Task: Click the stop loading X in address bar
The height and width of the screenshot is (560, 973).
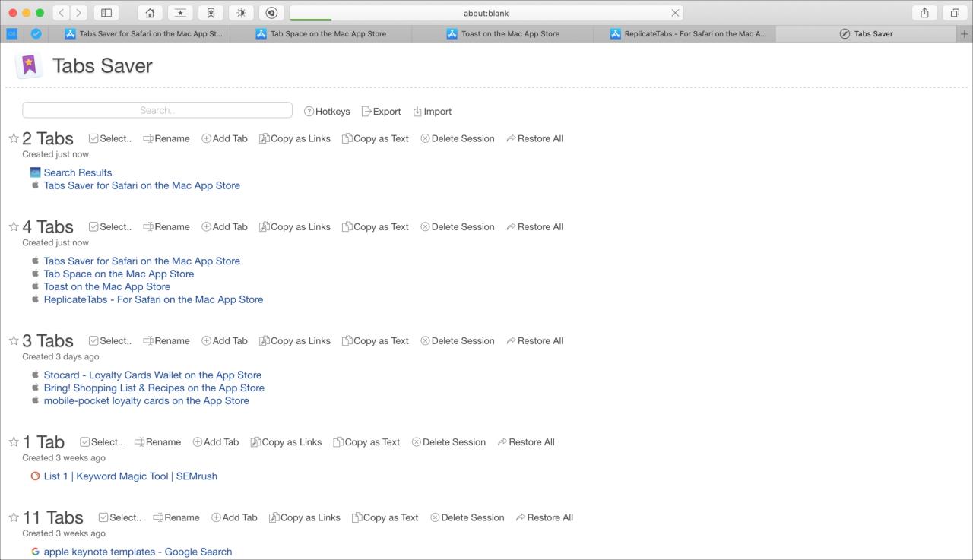Action: click(x=675, y=13)
